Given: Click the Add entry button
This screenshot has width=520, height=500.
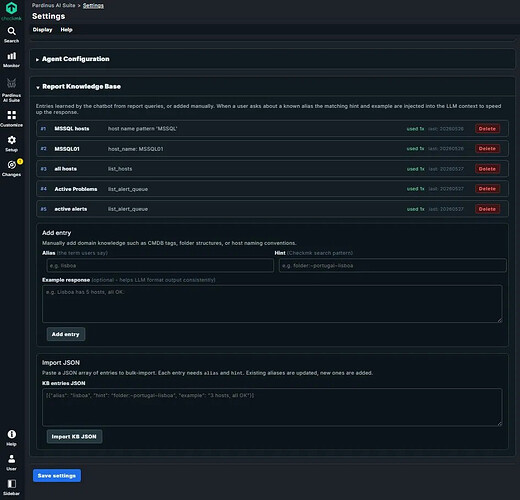Looking at the screenshot, I should pyautogui.click(x=66, y=334).
